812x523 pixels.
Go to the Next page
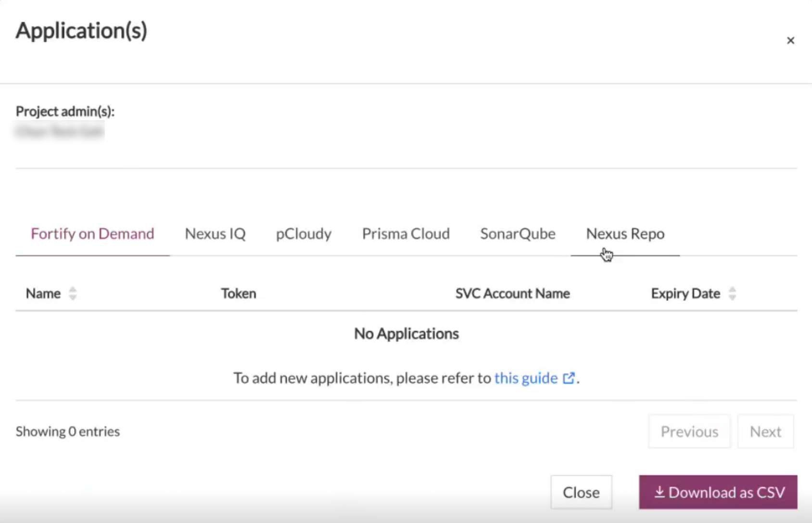765,432
